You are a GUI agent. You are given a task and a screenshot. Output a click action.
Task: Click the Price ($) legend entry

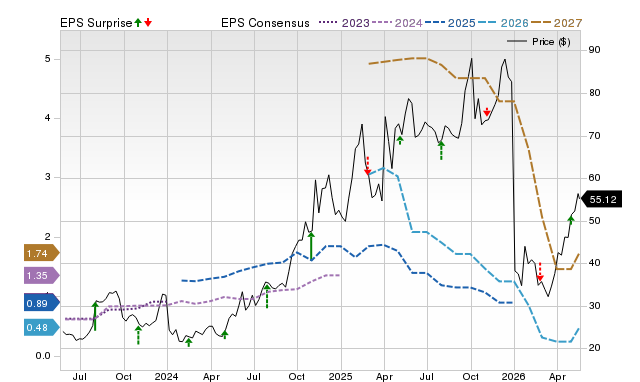coord(539,42)
